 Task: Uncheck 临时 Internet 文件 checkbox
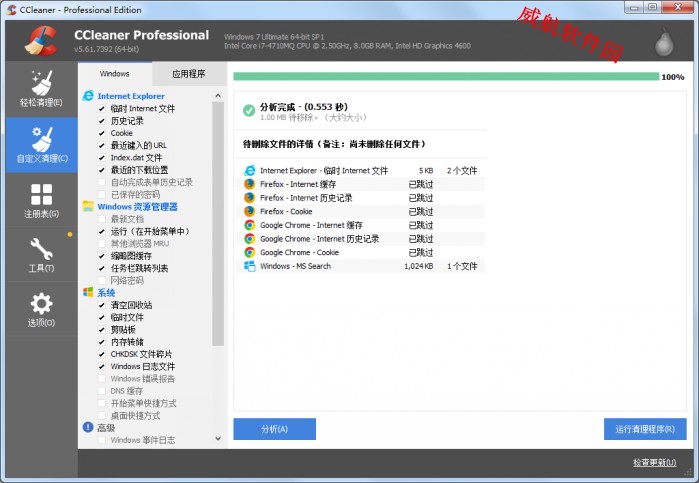pyautogui.click(x=102, y=108)
